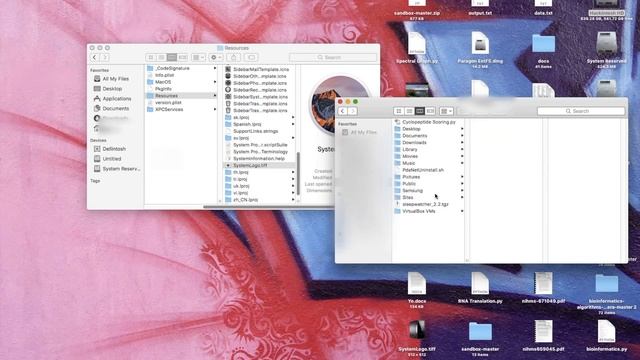640x360 pixels.
Task: Click the Search field in Resources window
Action: (333, 58)
